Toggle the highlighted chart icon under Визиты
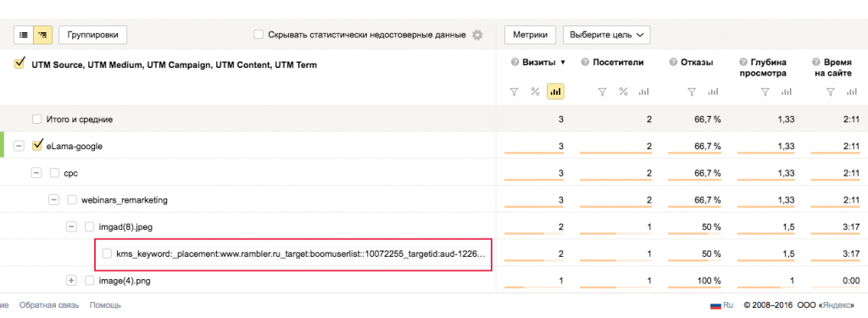The image size is (868, 318). pyautogui.click(x=555, y=92)
